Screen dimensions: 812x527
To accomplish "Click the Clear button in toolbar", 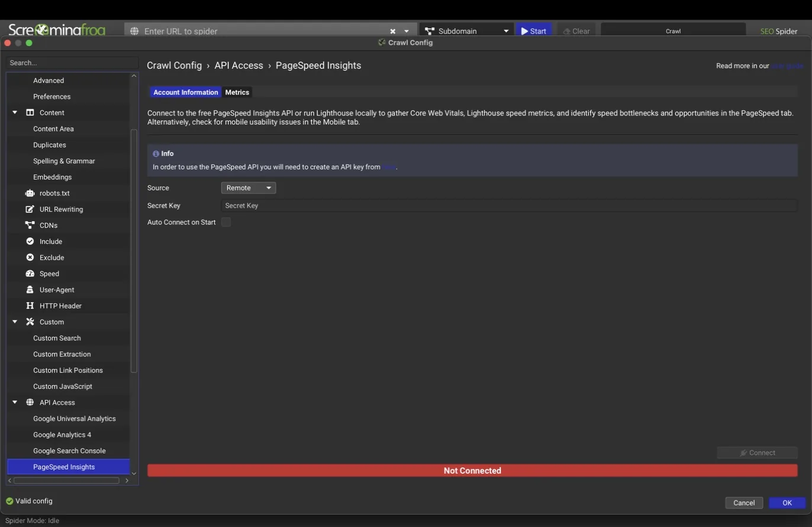I will coord(576,31).
